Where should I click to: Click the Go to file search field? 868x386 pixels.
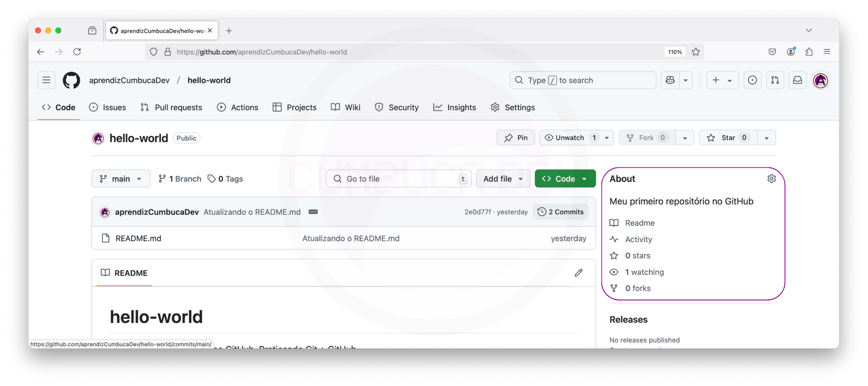coord(398,179)
